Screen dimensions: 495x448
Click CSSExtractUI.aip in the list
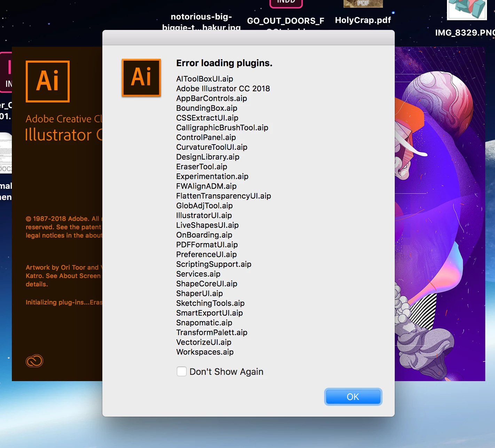(207, 118)
